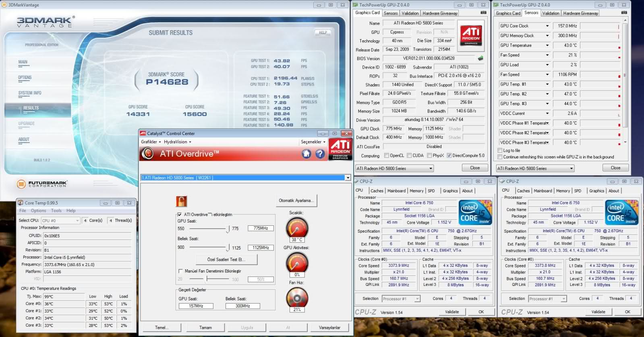The image size is (644, 337).
Task: Toggle the PhysX checkbox in GPU-Z
Action: point(429,156)
